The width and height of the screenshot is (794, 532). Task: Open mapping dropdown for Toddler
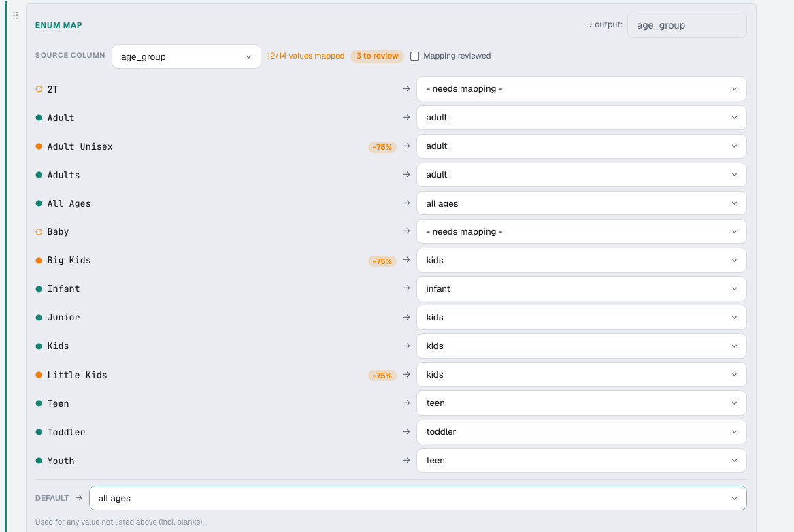pos(581,432)
